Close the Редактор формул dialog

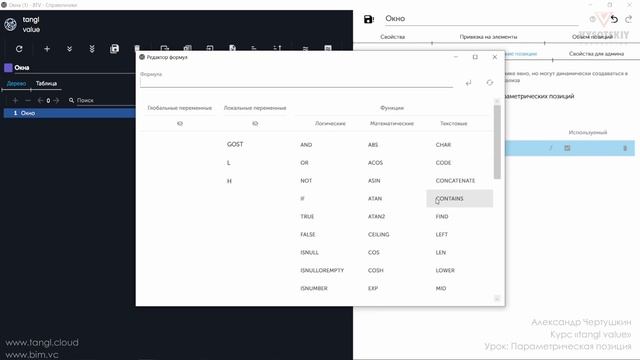point(495,57)
